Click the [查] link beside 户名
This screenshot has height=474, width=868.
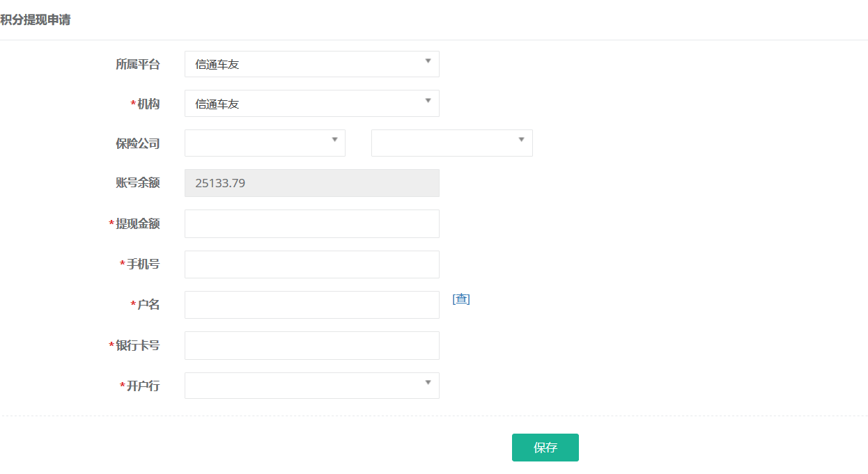pyautogui.click(x=461, y=299)
